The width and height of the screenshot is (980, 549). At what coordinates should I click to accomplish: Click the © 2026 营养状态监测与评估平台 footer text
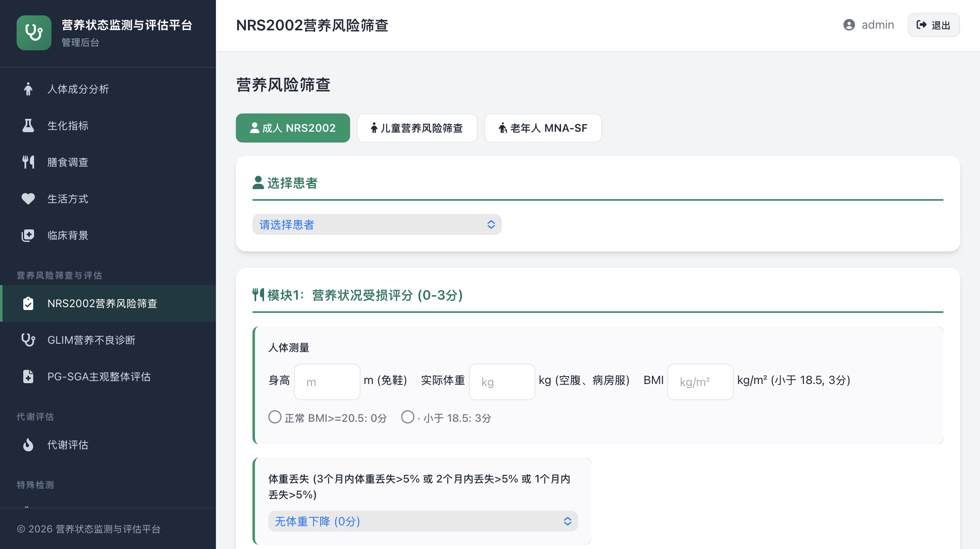88,529
